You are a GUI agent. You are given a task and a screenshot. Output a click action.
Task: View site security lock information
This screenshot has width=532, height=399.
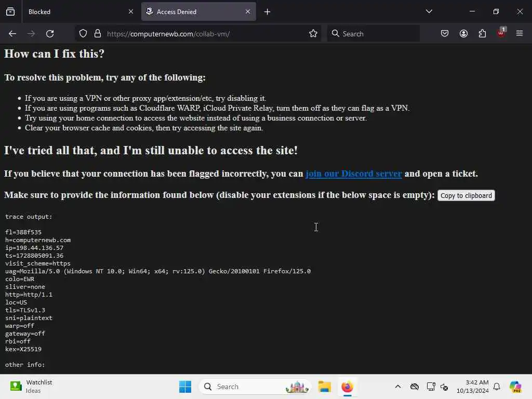tap(98, 34)
